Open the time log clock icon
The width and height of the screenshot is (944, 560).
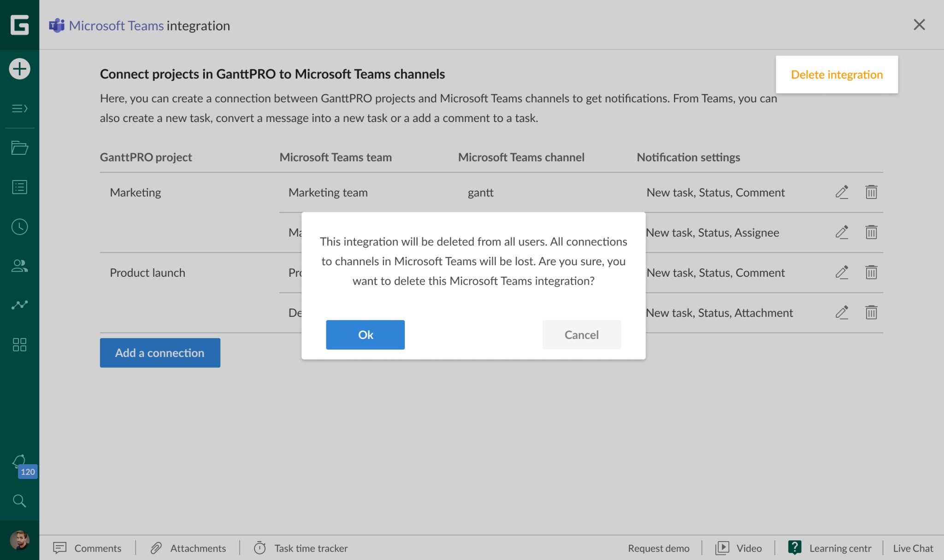(x=19, y=227)
